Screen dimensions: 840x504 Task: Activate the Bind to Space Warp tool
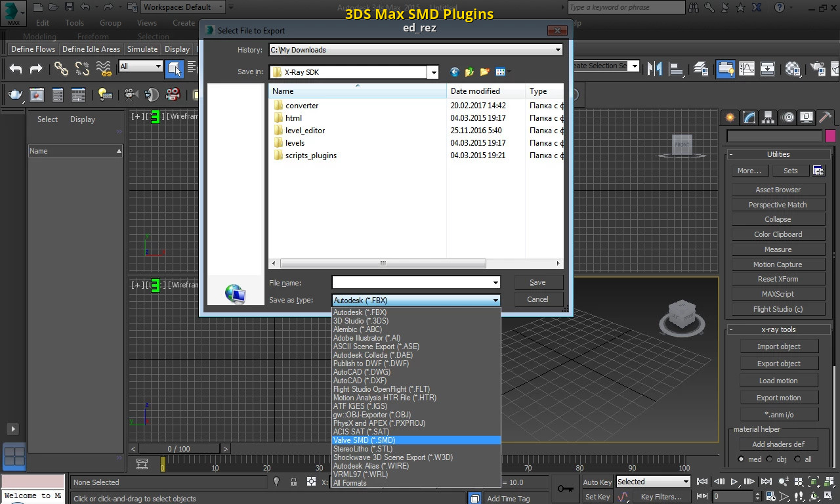(x=104, y=68)
